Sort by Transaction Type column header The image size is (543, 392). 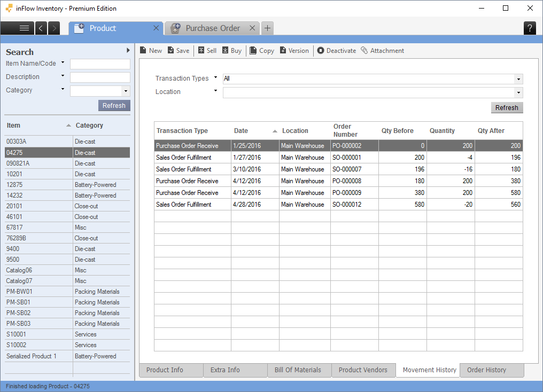pos(192,131)
